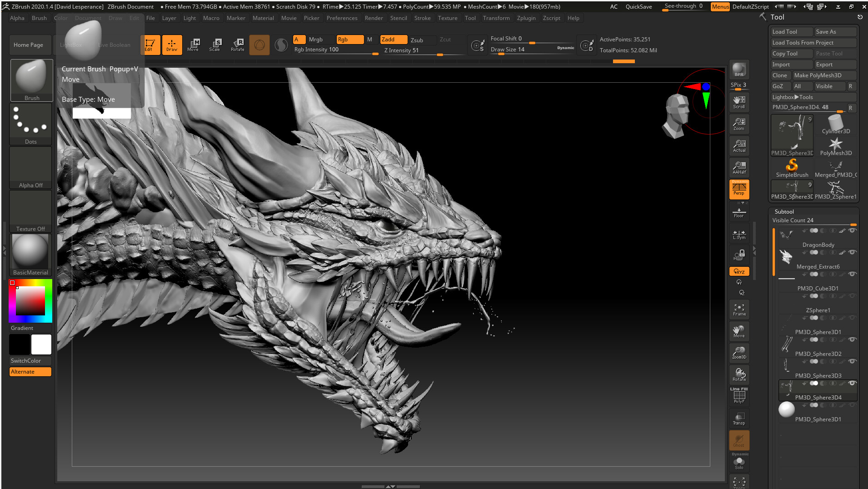
Task: Enable XYZ rotation mode
Action: [739, 271]
